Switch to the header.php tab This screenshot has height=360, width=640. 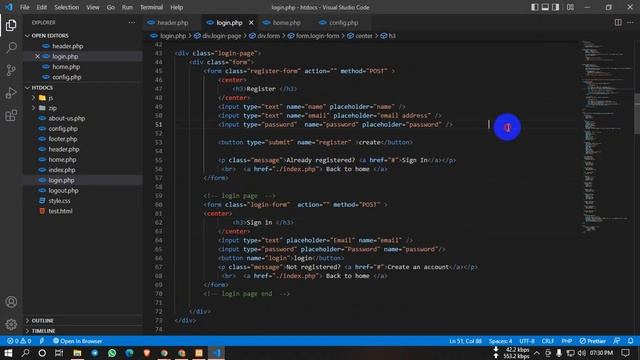(172, 22)
